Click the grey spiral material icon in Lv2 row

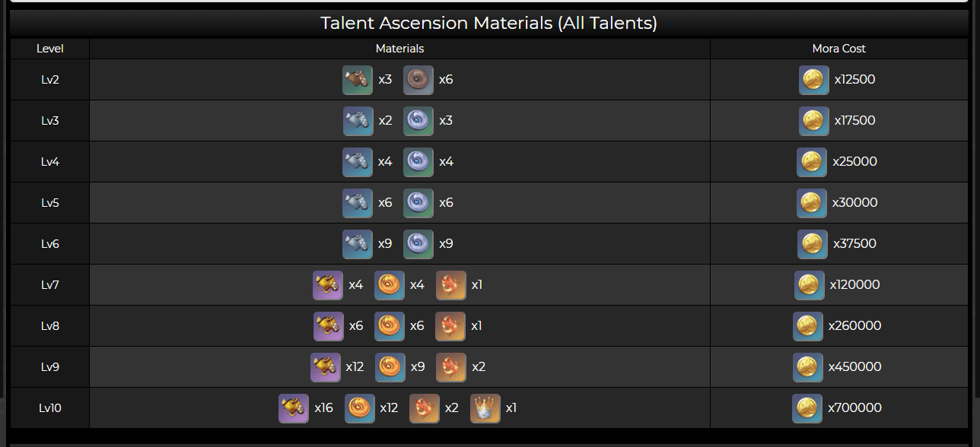pyautogui.click(x=418, y=79)
